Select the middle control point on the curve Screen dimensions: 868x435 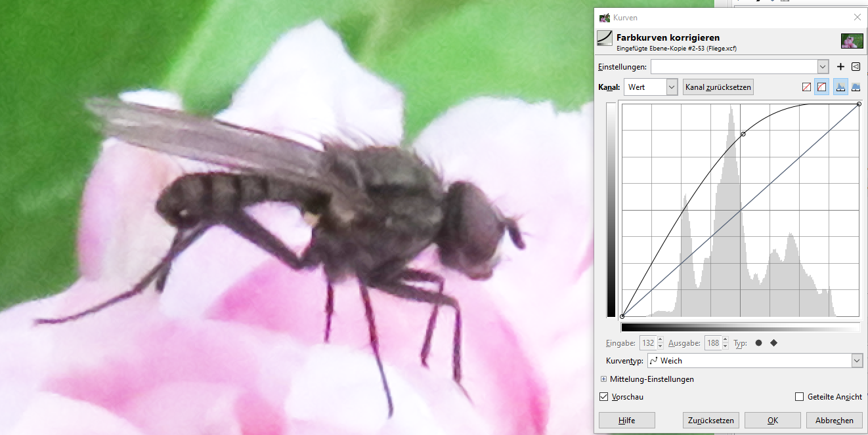[x=743, y=134]
